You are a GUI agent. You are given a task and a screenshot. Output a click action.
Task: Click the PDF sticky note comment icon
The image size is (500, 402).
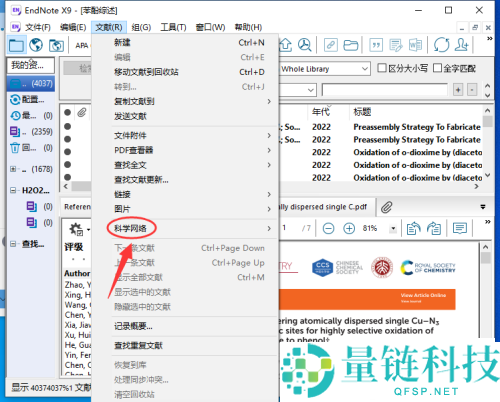pos(460,228)
